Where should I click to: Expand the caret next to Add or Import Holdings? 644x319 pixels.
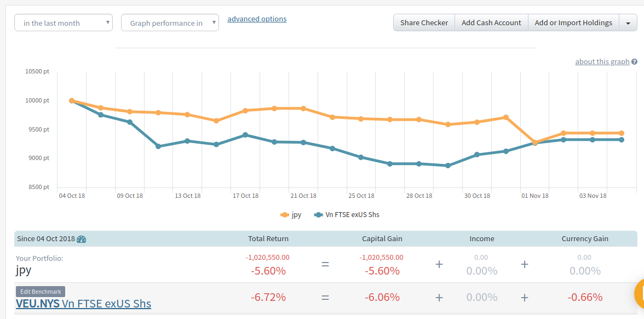tap(628, 23)
